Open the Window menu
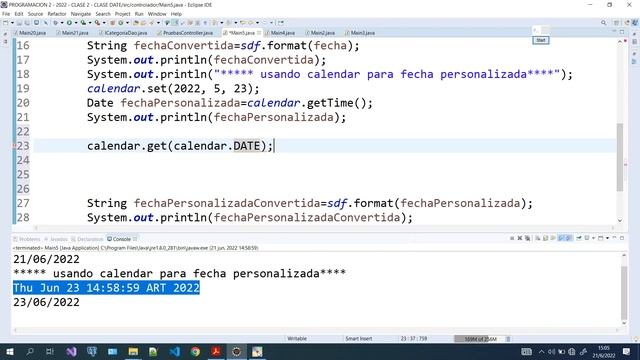The image size is (640, 360). 157,14
